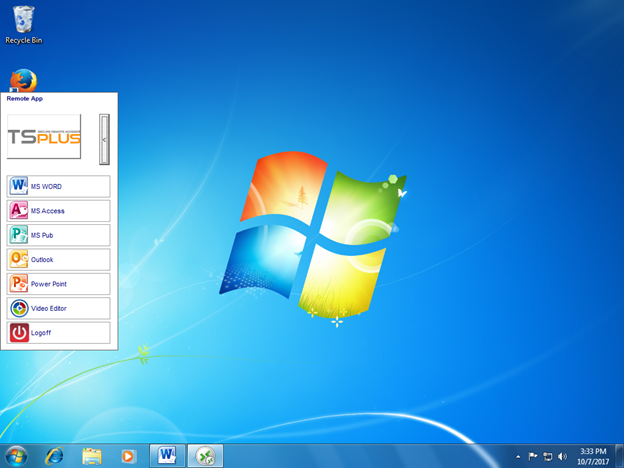Collapse the Remote App panel with the arrow handle
The height and width of the screenshot is (468, 624).
tap(104, 139)
